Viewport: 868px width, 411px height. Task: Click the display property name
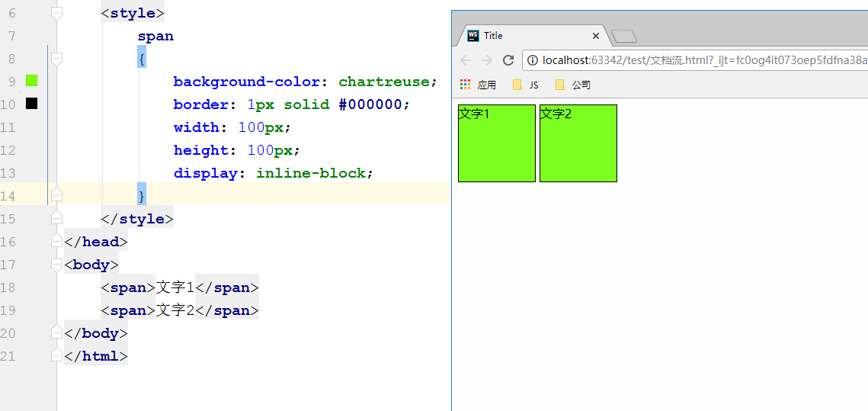205,173
